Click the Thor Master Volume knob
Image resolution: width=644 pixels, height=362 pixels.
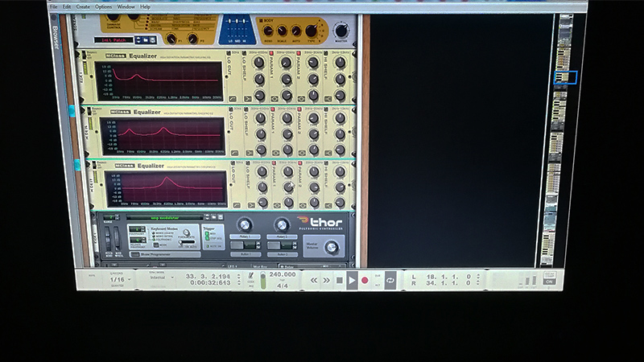click(331, 248)
